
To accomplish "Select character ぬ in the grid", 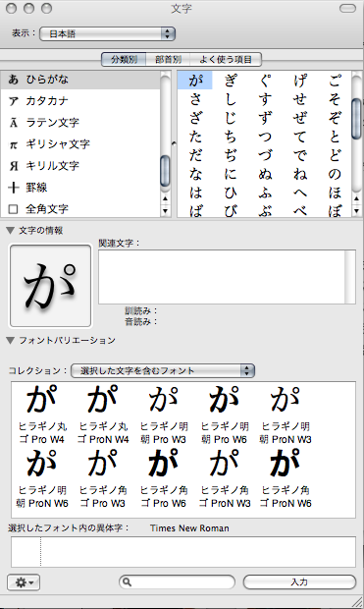I will 265,174.
